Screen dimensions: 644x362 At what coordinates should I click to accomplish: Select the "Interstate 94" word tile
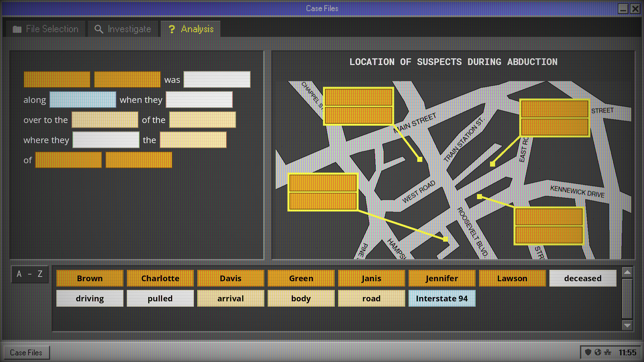442,298
